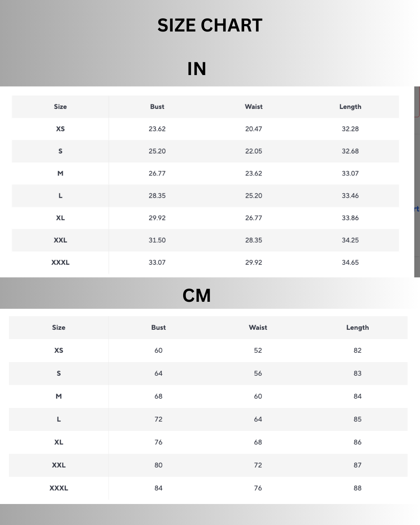Viewport: 420px width, 525px height.
Task: Click the IN unit heading
Action: point(197,69)
